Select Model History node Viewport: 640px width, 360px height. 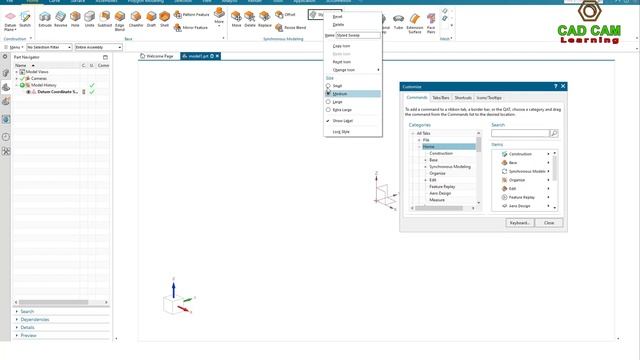click(44, 85)
